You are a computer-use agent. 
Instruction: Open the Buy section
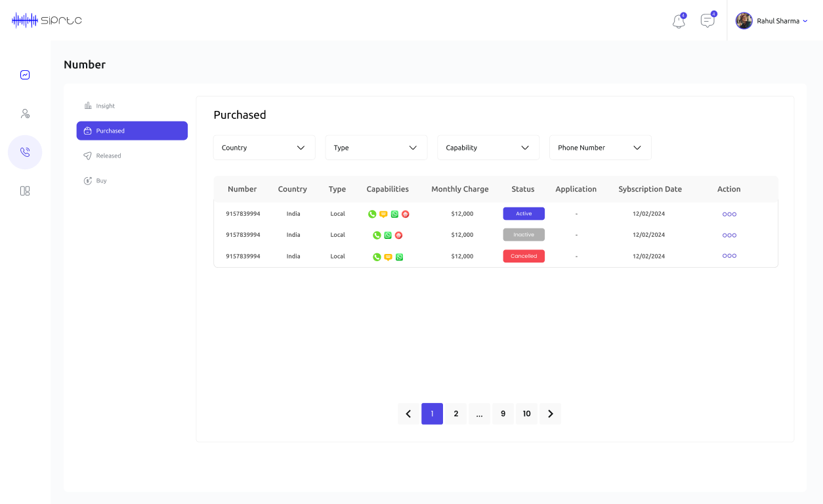pos(100,180)
